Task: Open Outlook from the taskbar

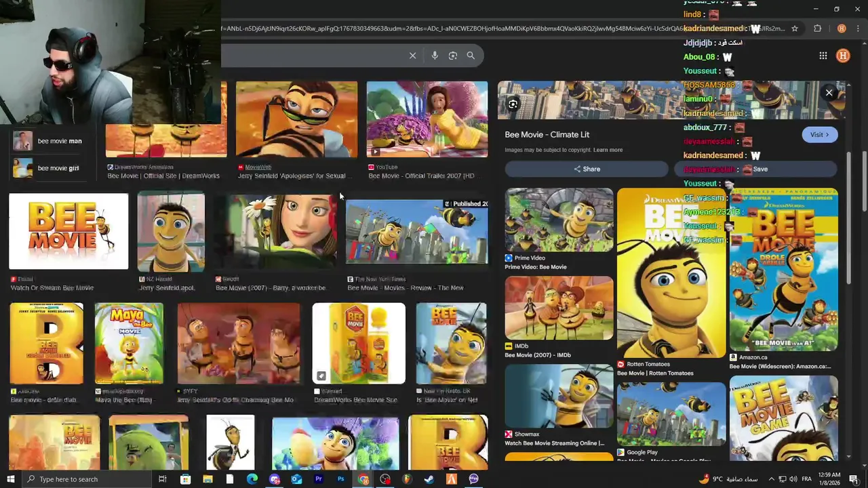Action: point(296,479)
